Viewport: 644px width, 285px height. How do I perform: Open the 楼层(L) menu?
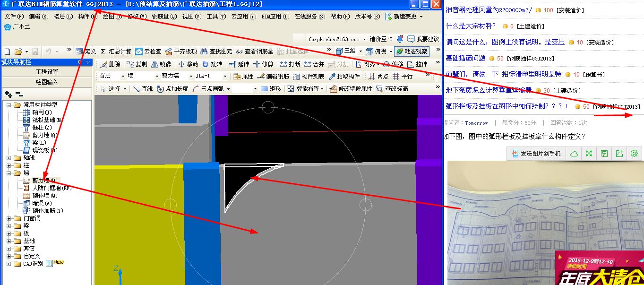click(63, 17)
